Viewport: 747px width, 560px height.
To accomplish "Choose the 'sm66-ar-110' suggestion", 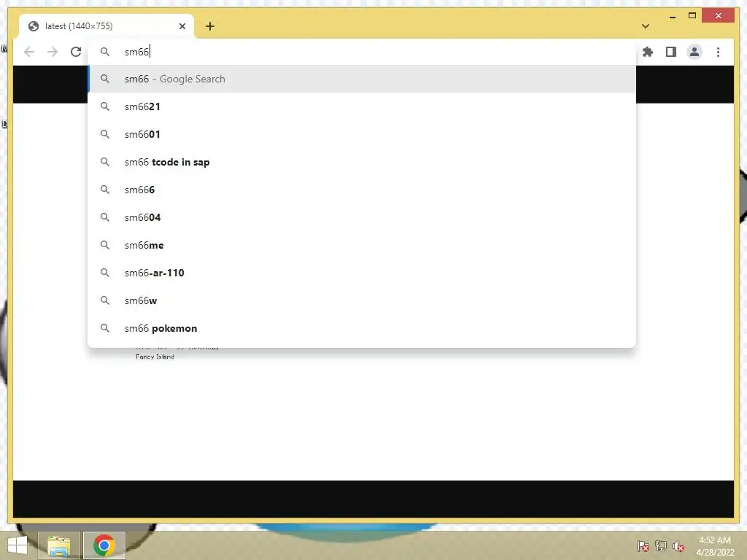I will (x=362, y=273).
